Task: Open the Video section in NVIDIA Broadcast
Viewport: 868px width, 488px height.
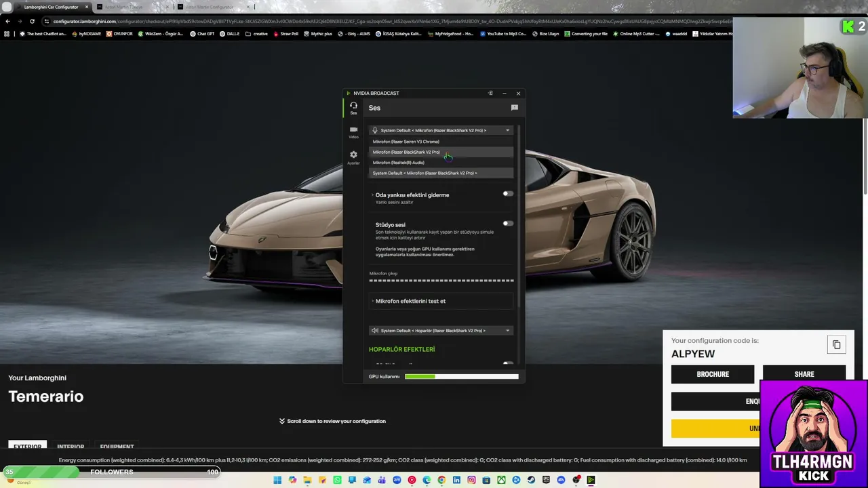Action: [353, 131]
